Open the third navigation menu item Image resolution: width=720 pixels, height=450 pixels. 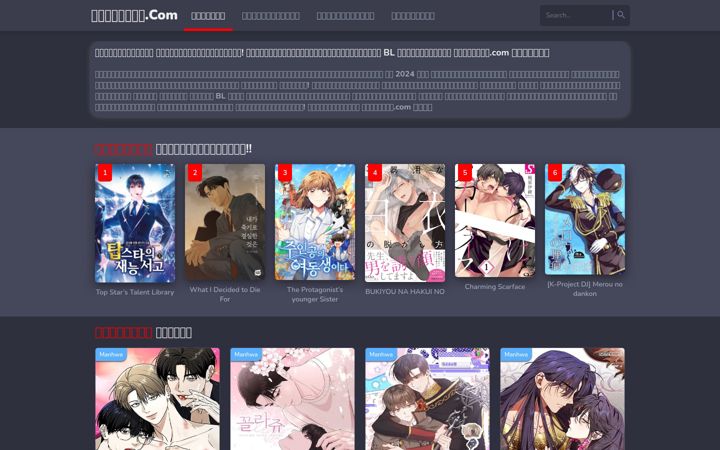tap(345, 16)
